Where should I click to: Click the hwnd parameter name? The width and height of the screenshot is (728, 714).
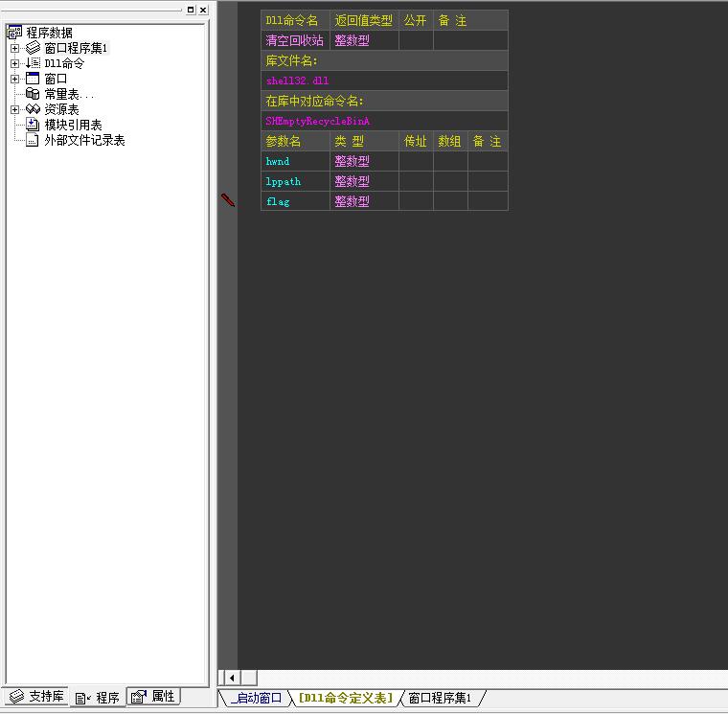coord(278,162)
